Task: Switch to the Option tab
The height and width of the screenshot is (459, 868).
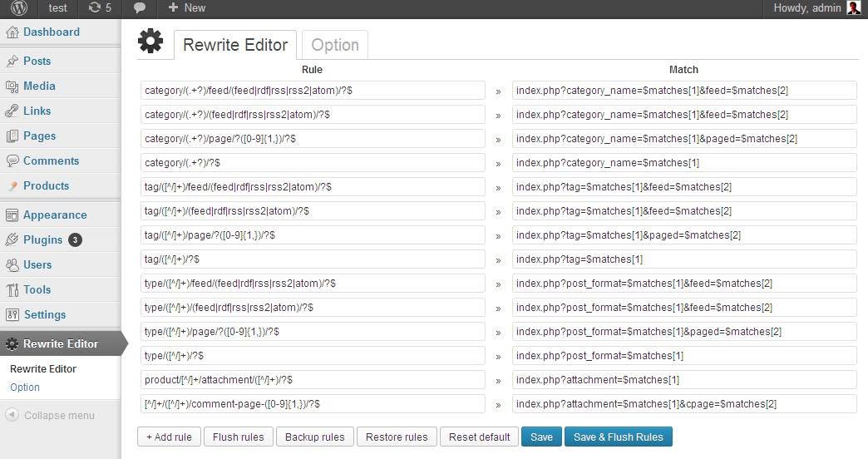Action: 335,45
